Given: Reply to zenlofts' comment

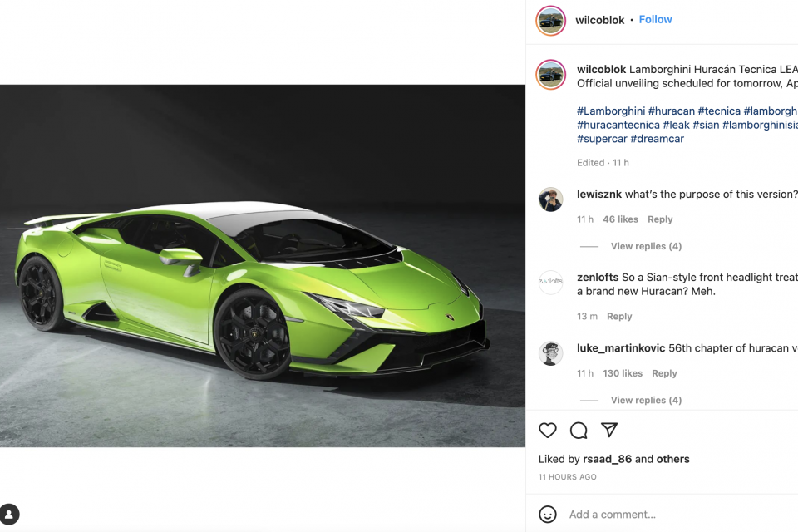Looking at the screenshot, I should coord(619,316).
